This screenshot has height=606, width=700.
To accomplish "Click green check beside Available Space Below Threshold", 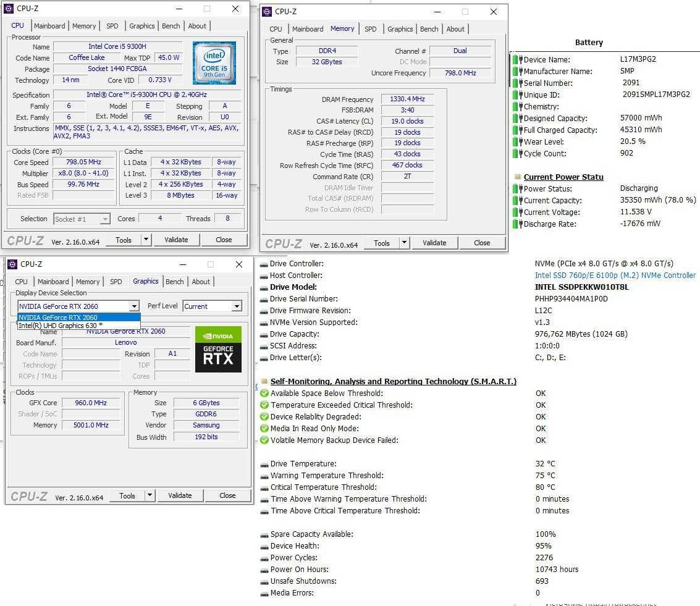I will point(264,393).
